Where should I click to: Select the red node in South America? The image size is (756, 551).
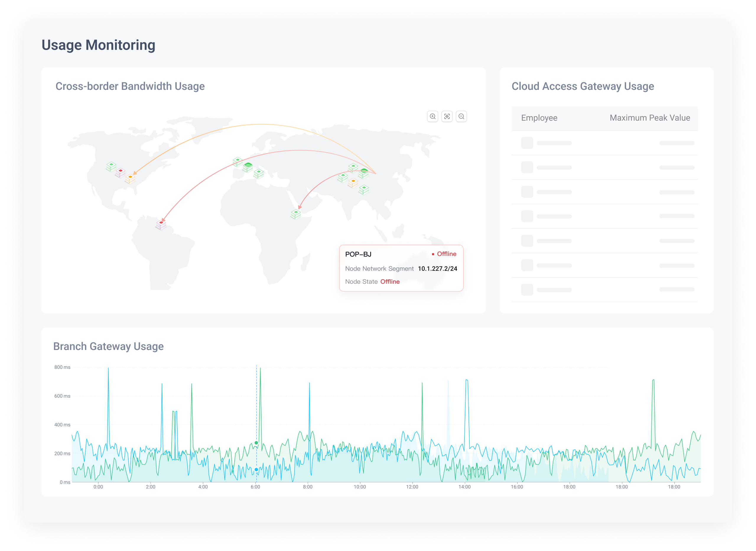161,224
